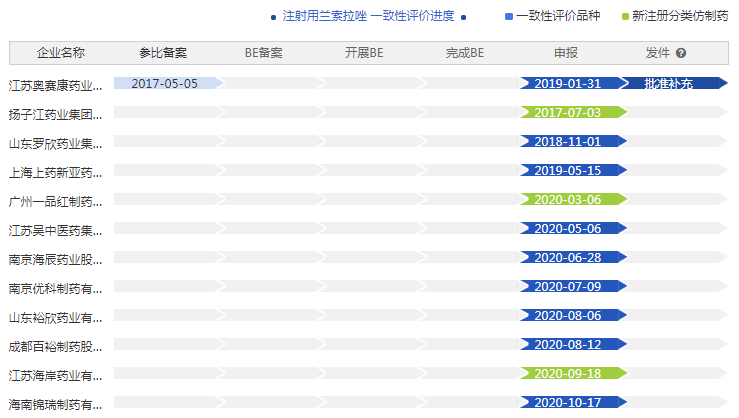Click the 企业名称 column header
This screenshot has height=418, width=739.
click(61, 53)
